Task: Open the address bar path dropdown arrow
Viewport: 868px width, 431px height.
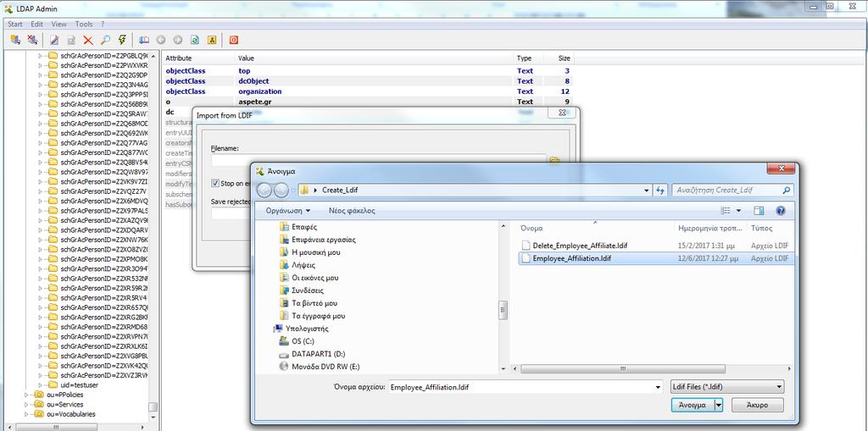Action: pyautogui.click(x=647, y=190)
